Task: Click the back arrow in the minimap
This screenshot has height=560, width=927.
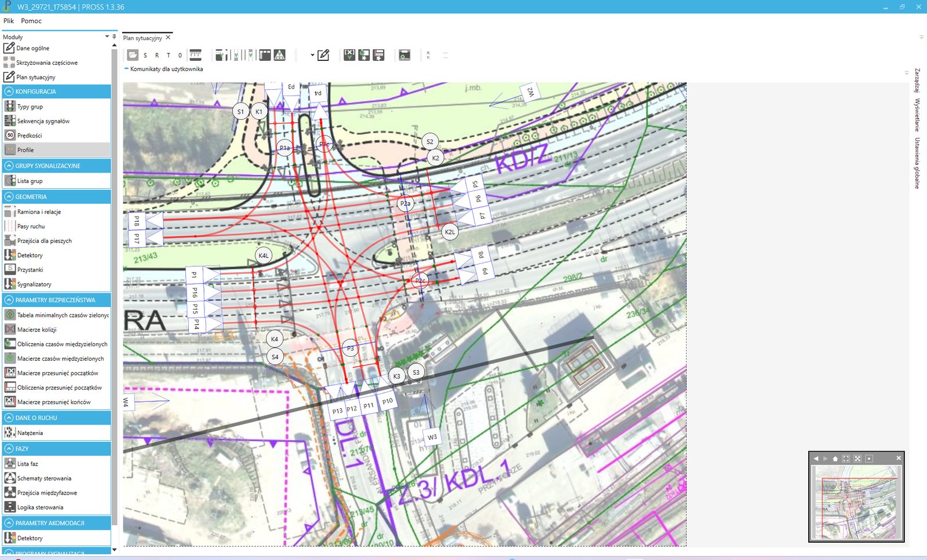Action: pos(816,458)
